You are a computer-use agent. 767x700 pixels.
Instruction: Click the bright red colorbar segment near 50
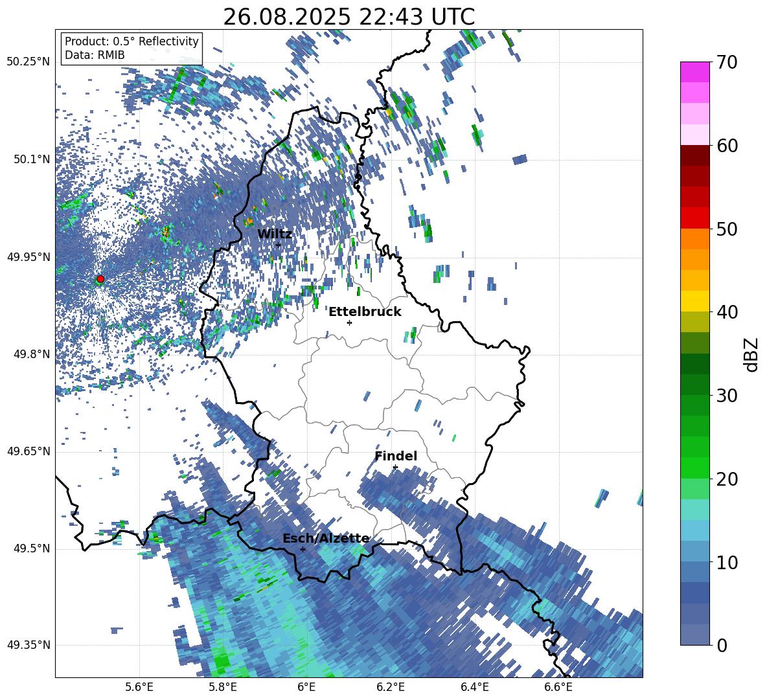coord(694,218)
